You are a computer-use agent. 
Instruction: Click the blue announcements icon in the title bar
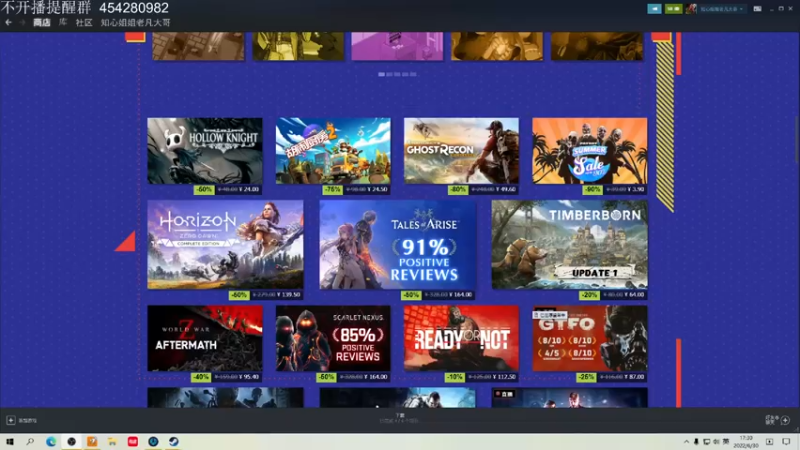654,9
